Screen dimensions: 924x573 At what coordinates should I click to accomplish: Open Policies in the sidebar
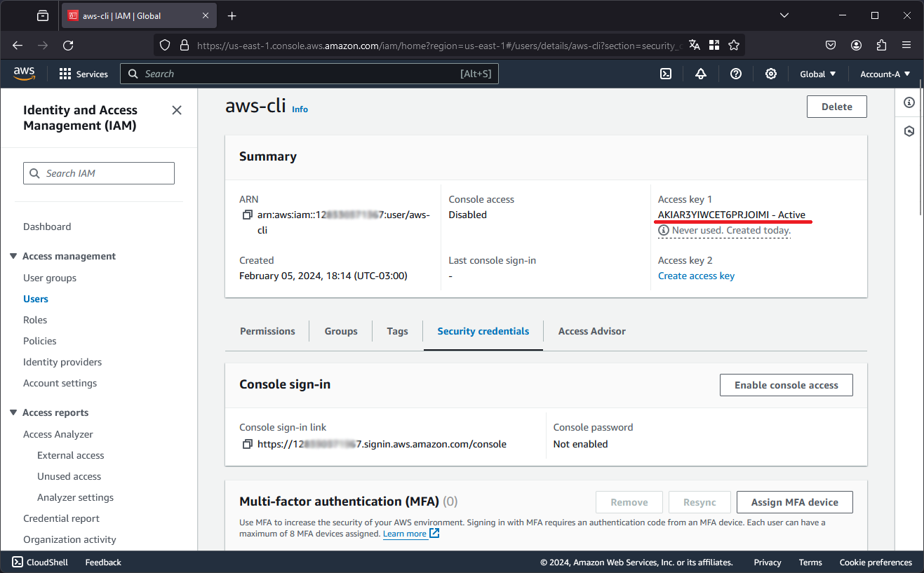40,341
